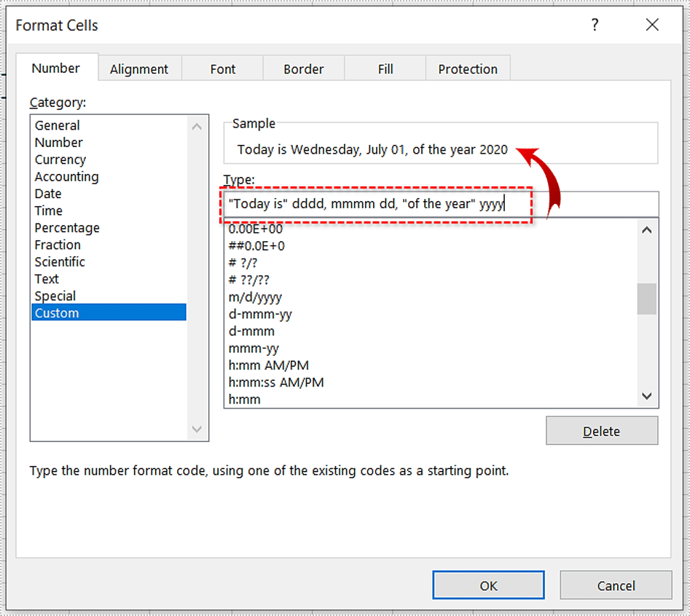
Task: Select the h:mm AM/PM format code
Action: 268,366
